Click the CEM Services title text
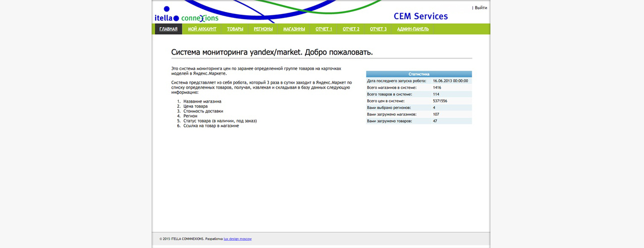Viewport: 644px width, 248px height. click(421, 16)
